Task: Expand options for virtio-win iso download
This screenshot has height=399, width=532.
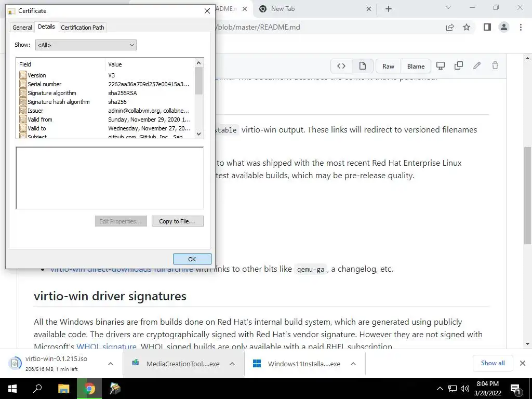Action: pos(110,364)
